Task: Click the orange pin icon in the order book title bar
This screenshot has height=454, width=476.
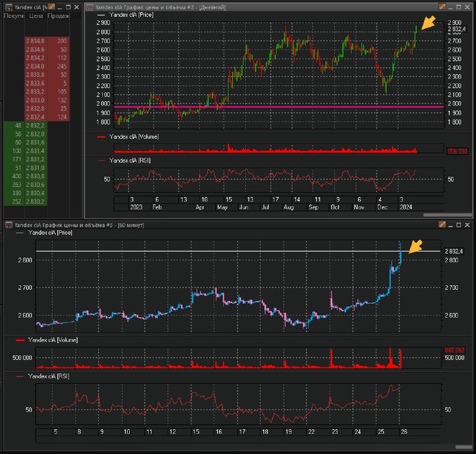Action: pos(51,7)
